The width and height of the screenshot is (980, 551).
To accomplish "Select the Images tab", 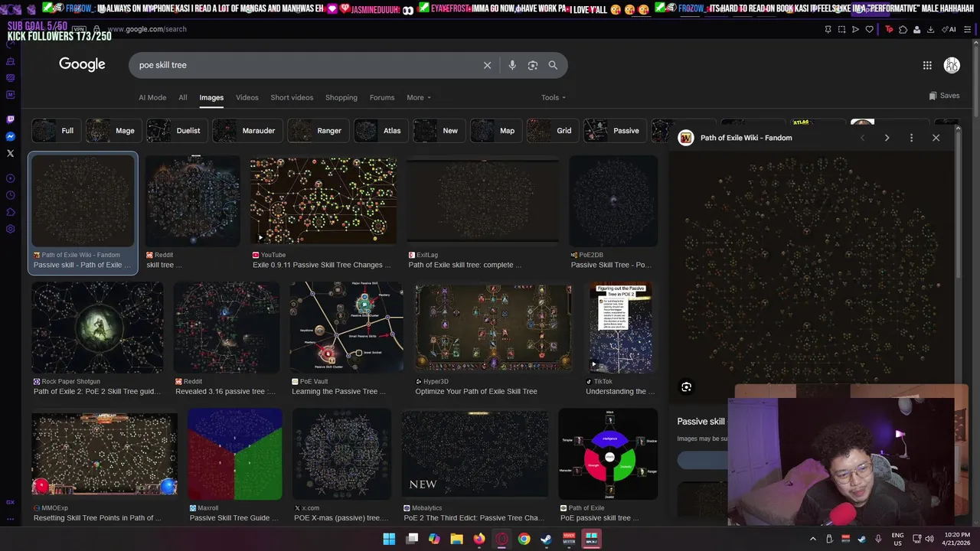I will coord(211,98).
